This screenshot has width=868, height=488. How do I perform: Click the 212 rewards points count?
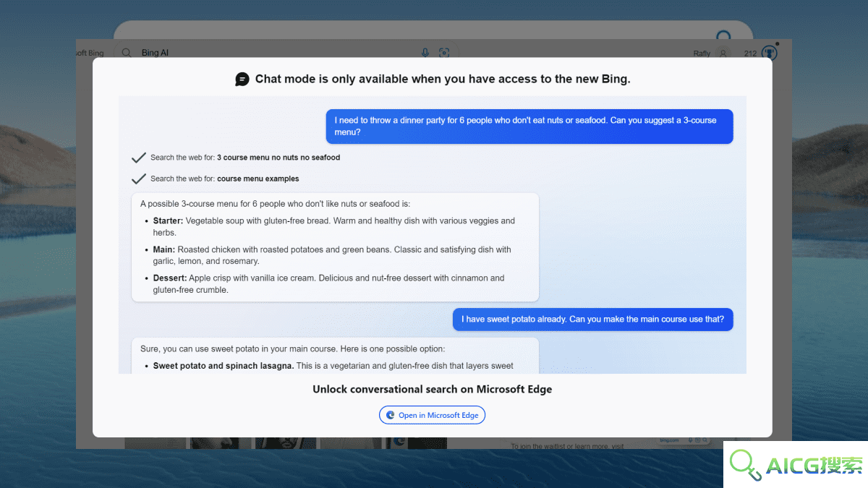pyautogui.click(x=750, y=53)
